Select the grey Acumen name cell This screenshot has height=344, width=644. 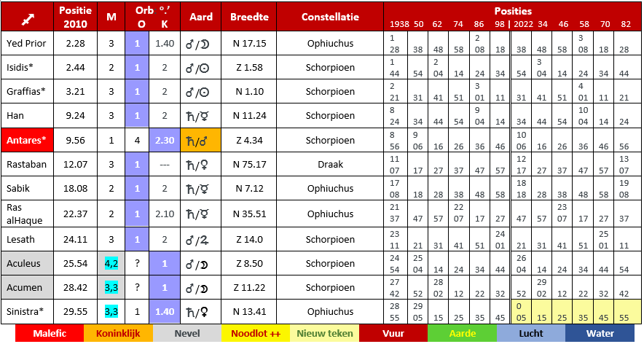point(27,288)
